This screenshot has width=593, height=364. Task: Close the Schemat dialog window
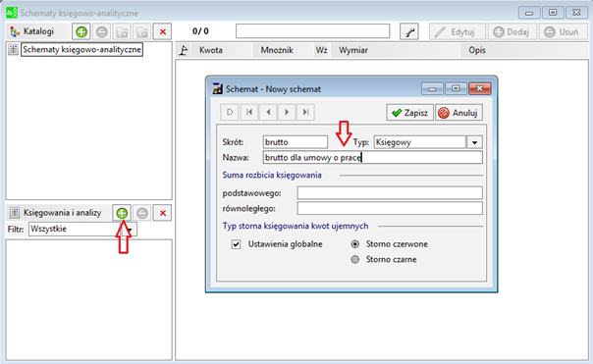(479, 88)
